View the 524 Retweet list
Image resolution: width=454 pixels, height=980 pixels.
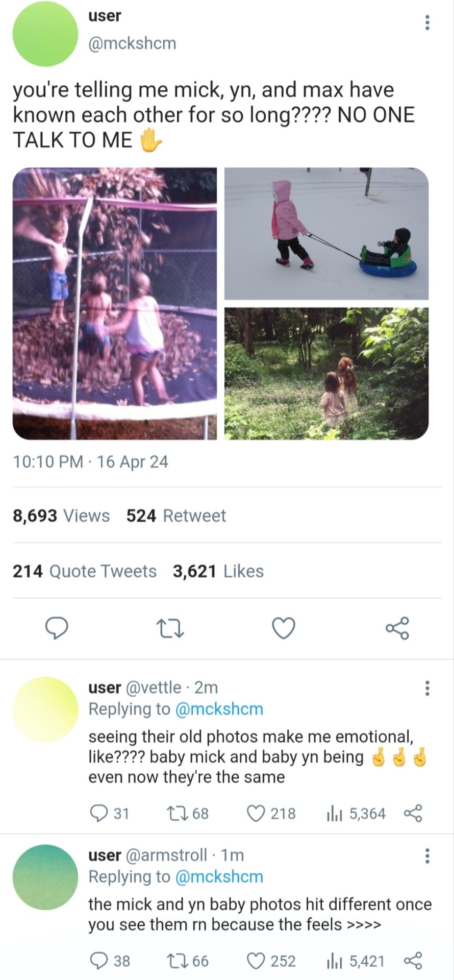[176, 516]
